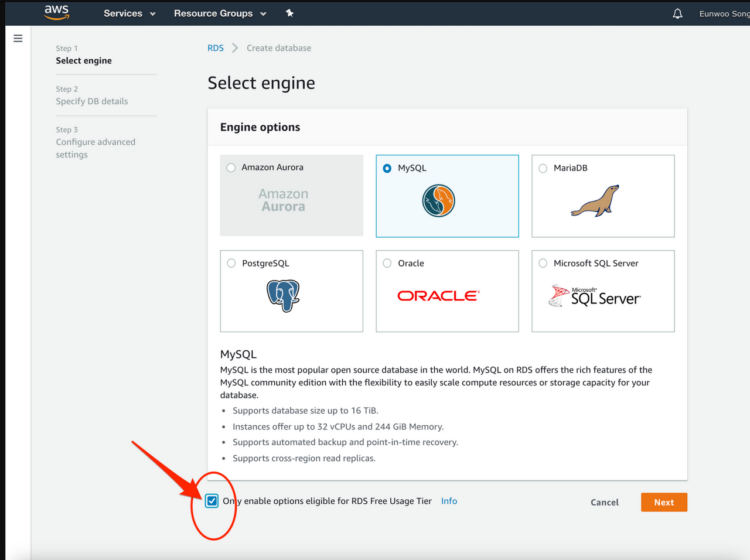The image size is (750, 560).
Task: Open the Info link for Free Tier
Action: click(449, 501)
